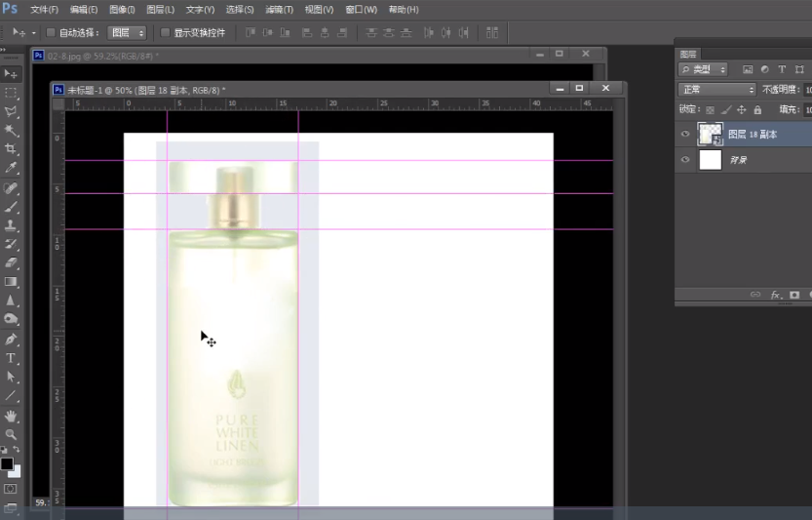Click the 图层 18 副本 layer thumbnail
This screenshot has height=520, width=812.
click(710, 134)
